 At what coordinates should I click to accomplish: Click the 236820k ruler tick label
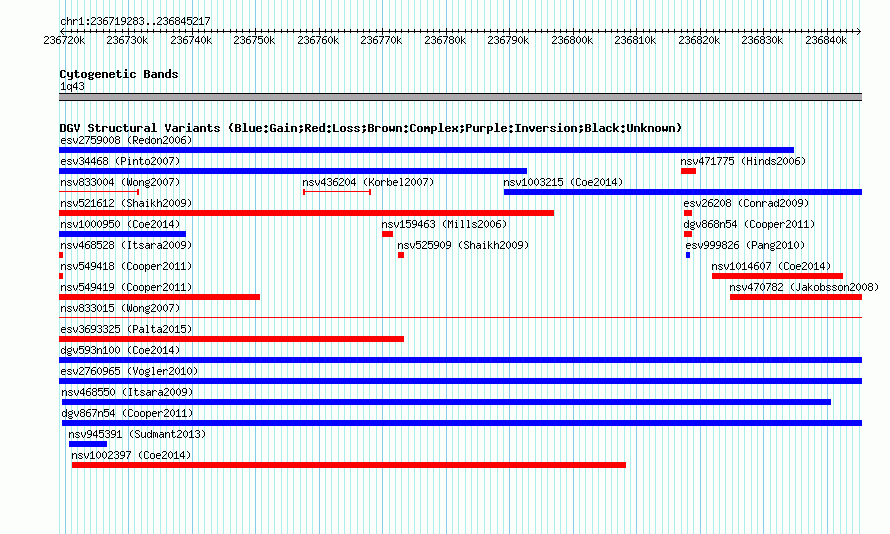(699, 40)
